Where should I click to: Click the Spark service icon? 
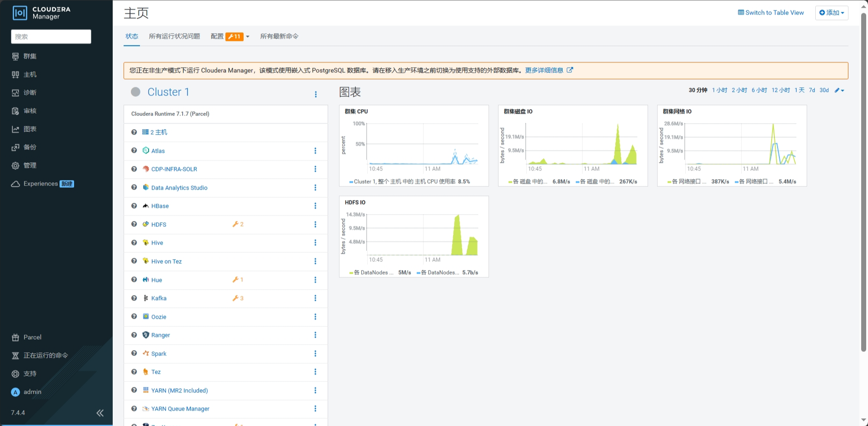(x=145, y=353)
